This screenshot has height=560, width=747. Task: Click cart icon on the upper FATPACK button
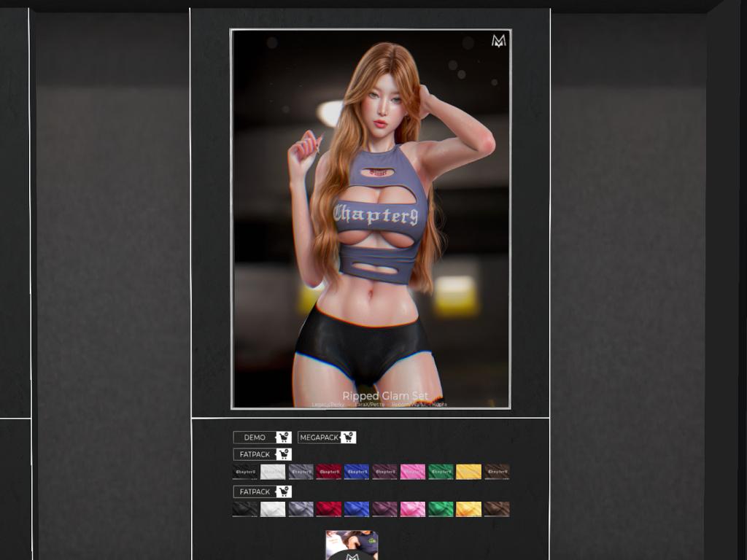pyautogui.click(x=284, y=454)
